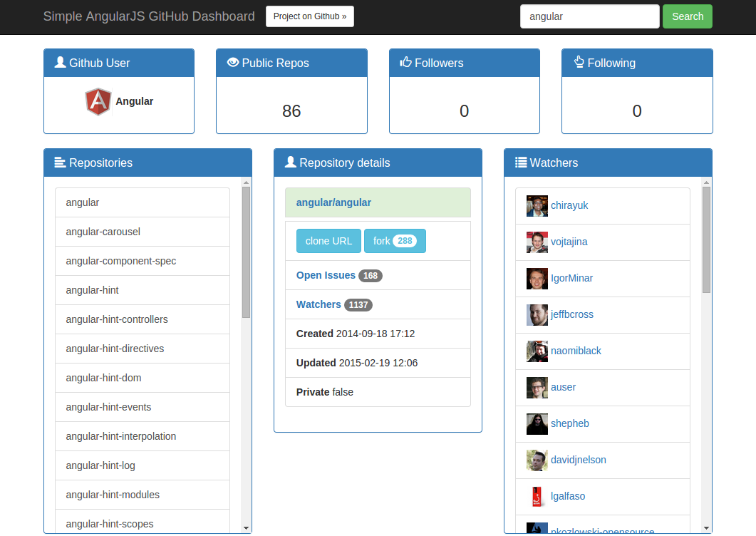Open IgorMinar's profile link
The width and height of the screenshot is (756, 536).
point(572,279)
